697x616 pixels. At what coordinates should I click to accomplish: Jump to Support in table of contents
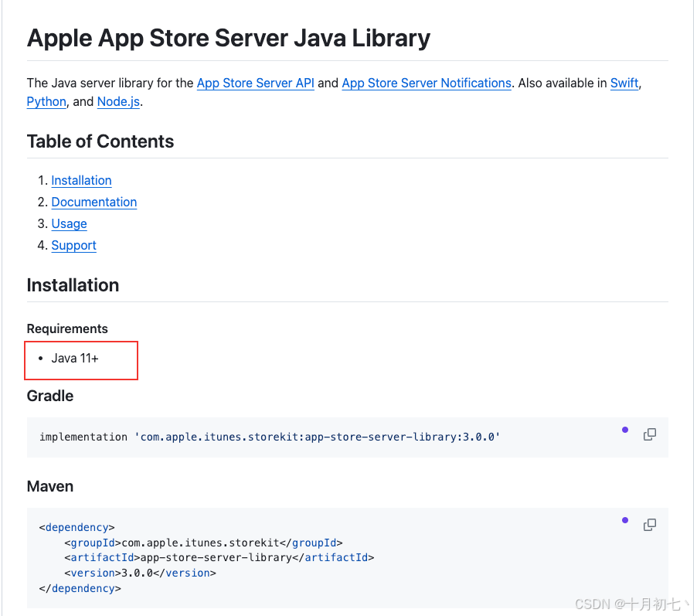pos(73,246)
